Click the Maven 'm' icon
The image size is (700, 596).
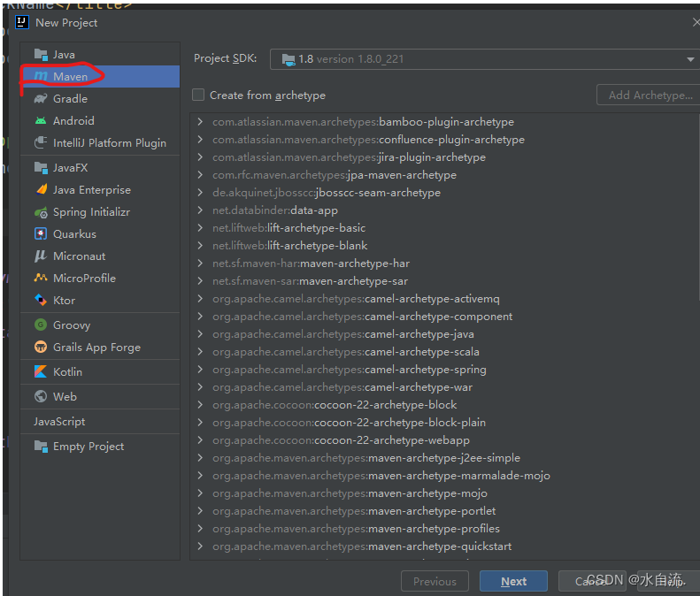41,77
